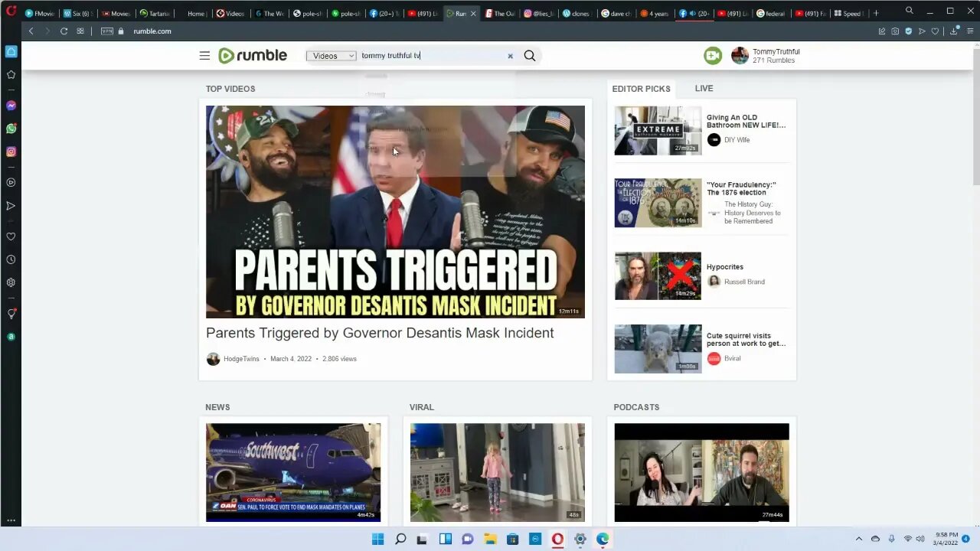Viewport: 980px width, 551px height.
Task: Clear the search field with the X
Action: tap(510, 56)
